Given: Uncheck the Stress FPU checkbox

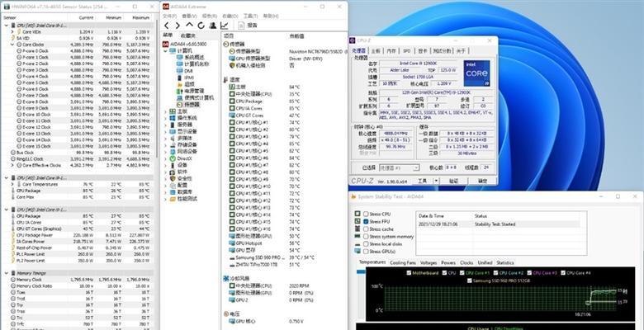Looking at the screenshot, I should [366, 222].
